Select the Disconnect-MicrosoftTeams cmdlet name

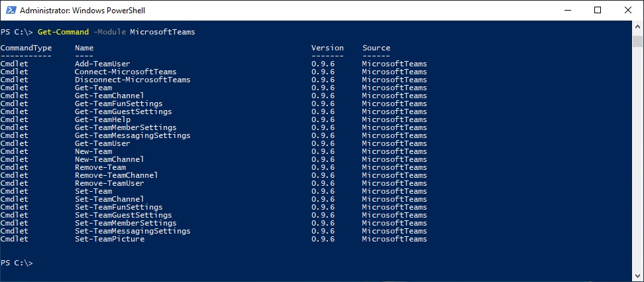pos(133,80)
